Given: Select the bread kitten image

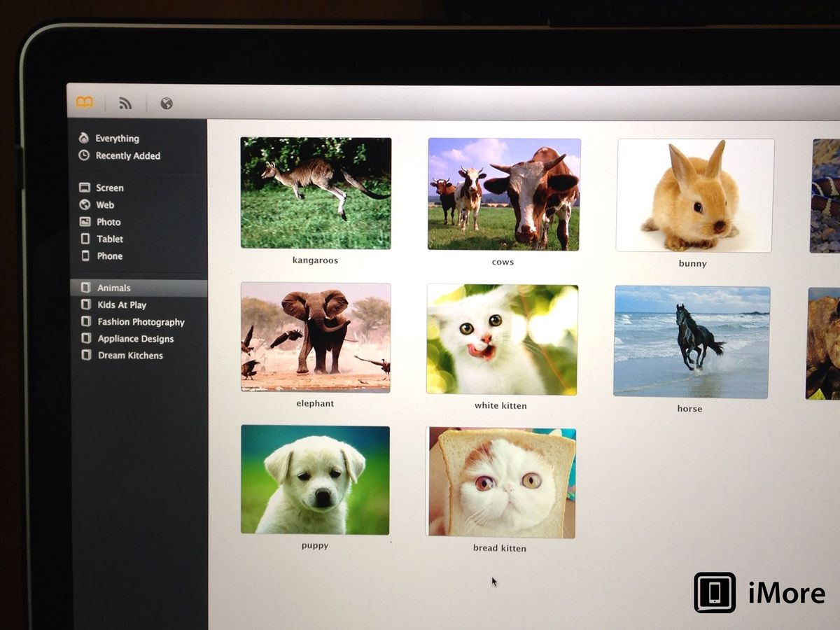Looking at the screenshot, I should [500, 482].
